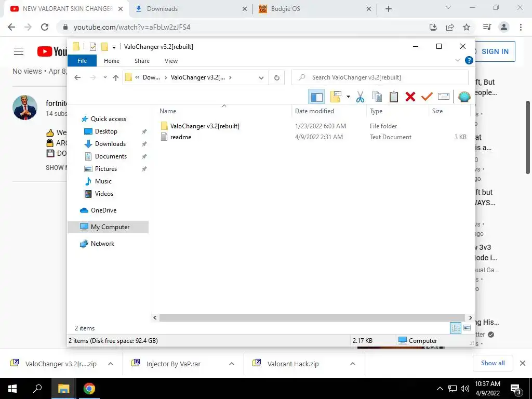Select Music in navigation pane
Viewport: 532px width, 399px height.
(103, 181)
